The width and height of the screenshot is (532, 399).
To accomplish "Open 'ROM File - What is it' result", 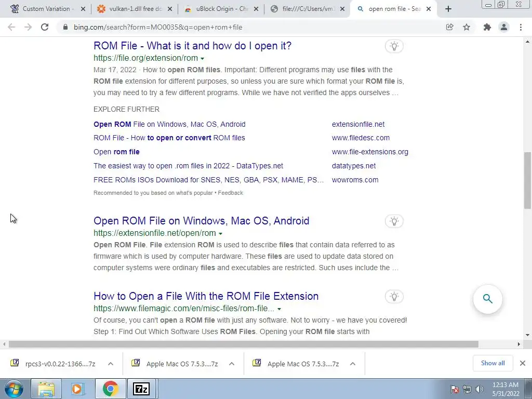I will tap(192, 46).
